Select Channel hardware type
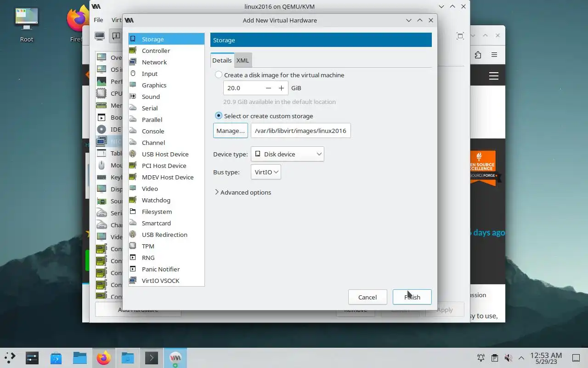 pyautogui.click(x=166, y=143)
